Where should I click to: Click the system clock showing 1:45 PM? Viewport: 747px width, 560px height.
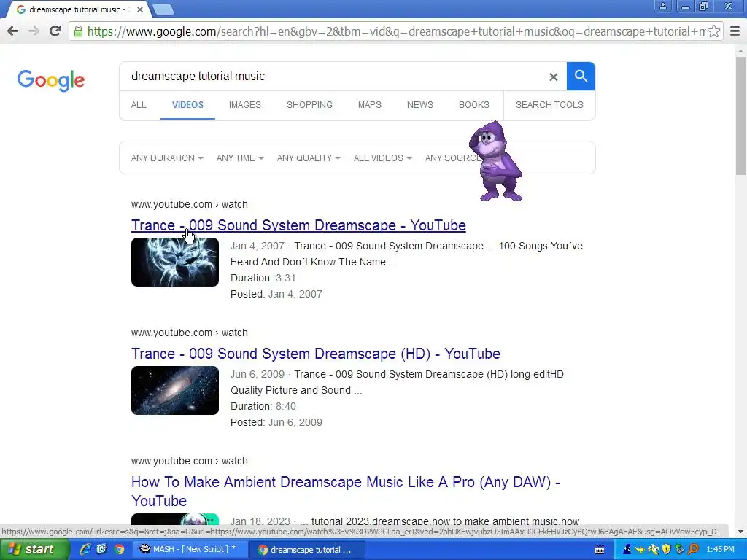[x=720, y=549]
